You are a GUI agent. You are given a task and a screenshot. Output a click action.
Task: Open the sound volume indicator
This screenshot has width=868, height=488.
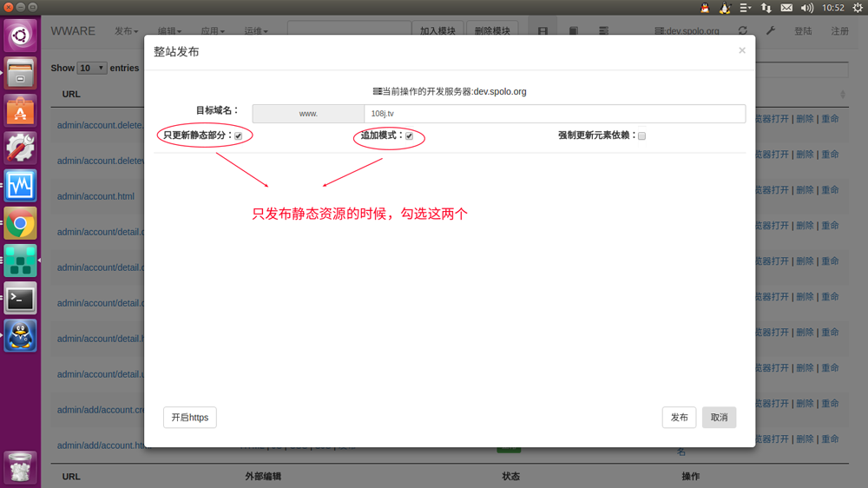[807, 8]
